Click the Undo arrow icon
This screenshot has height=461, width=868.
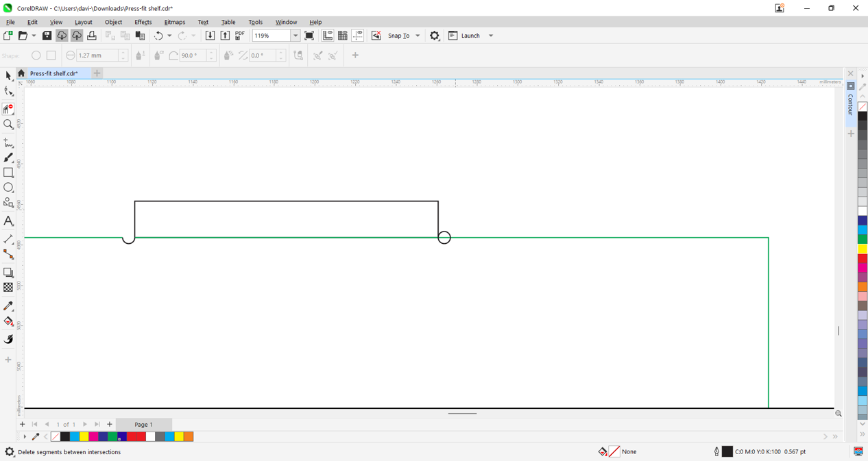[158, 36]
